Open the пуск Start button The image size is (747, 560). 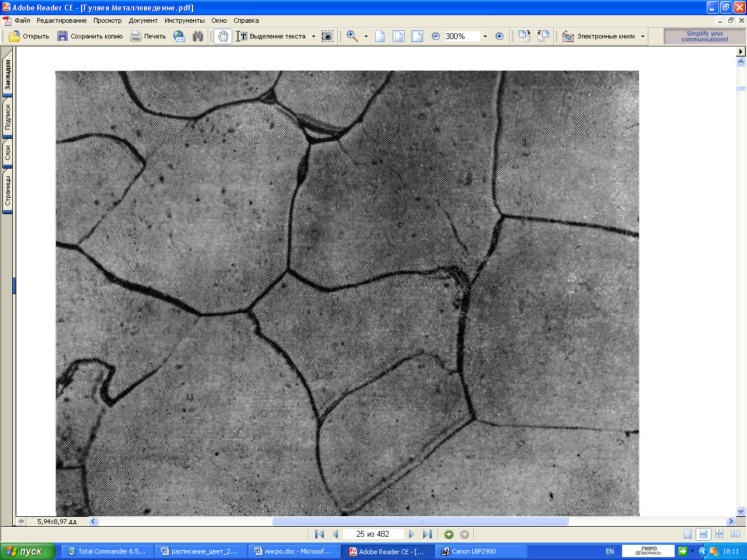27,551
